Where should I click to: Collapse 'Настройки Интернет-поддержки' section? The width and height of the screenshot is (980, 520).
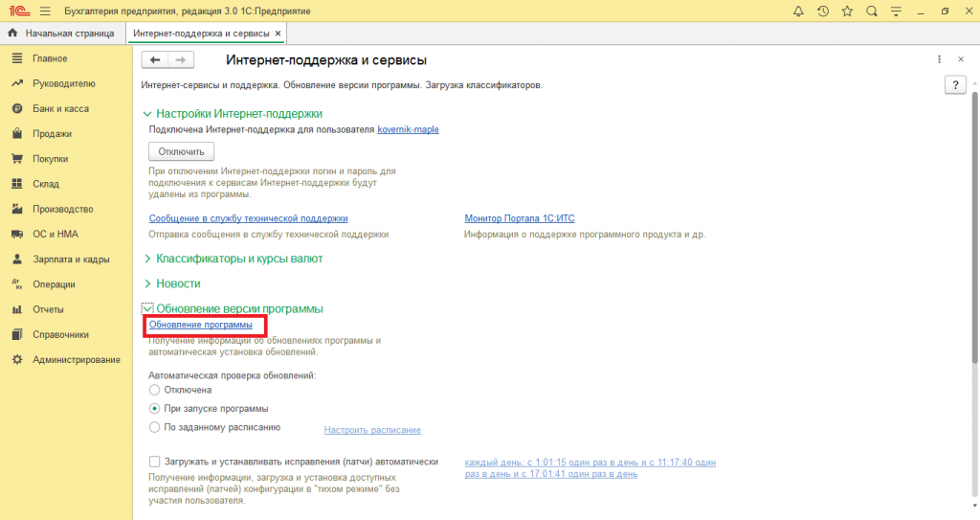pos(238,113)
